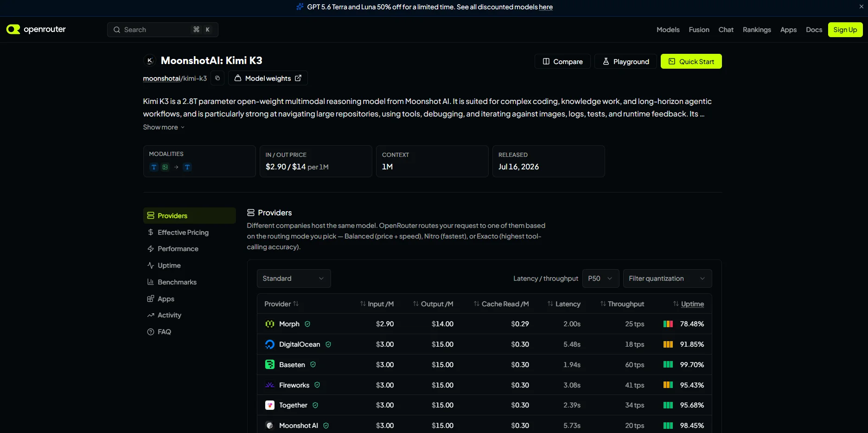Close the promotional banner

[861, 6]
